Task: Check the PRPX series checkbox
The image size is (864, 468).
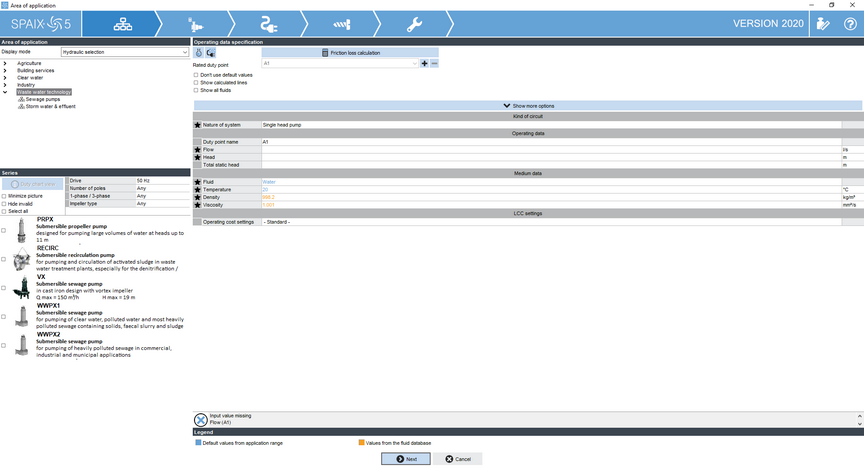Action: coord(4,230)
